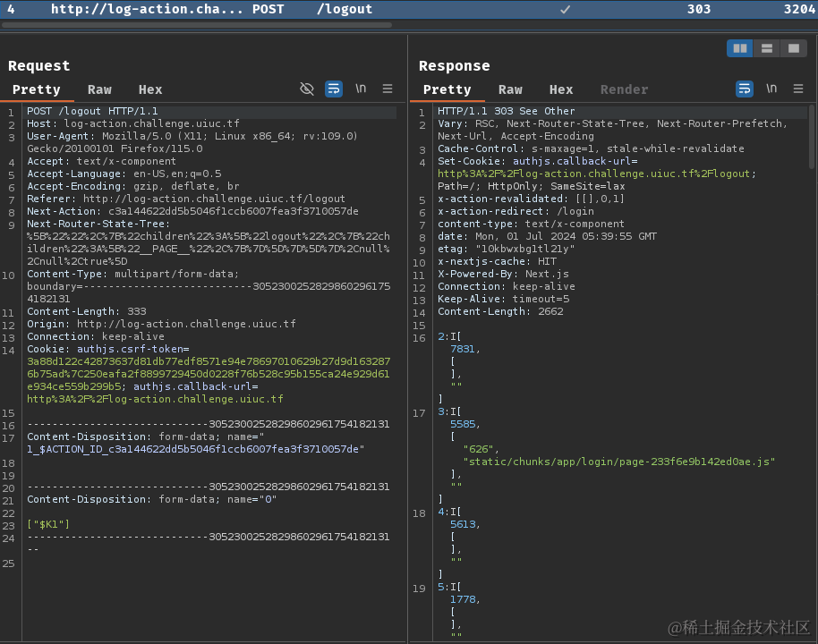Click the Origin request header line
This screenshot has height=644, width=818.
162,324
